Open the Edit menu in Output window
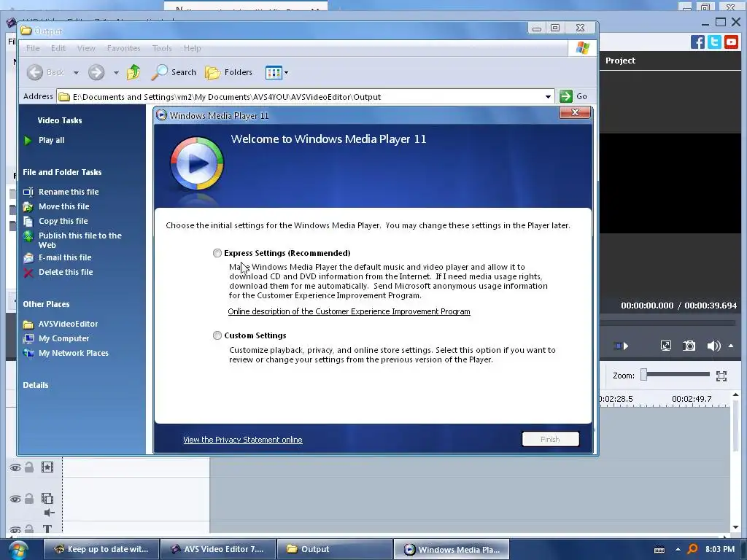Image resolution: width=747 pixels, height=560 pixels. tap(58, 48)
